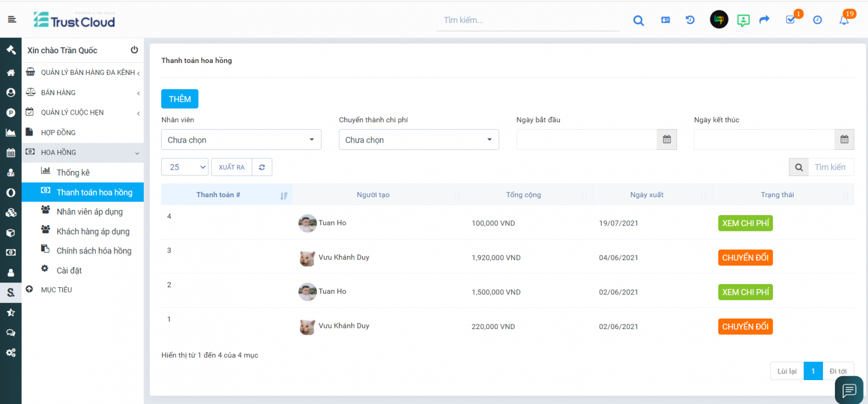The width and height of the screenshot is (868, 404).
Task: Click CHUYỂN ĐỔI for the 1,920,000 VND row
Action: (745, 257)
